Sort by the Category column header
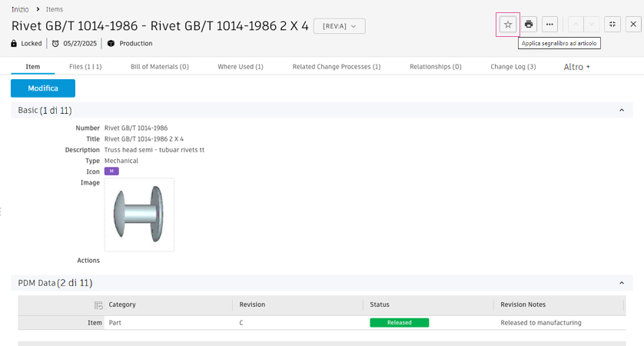644x346 pixels. click(122, 304)
